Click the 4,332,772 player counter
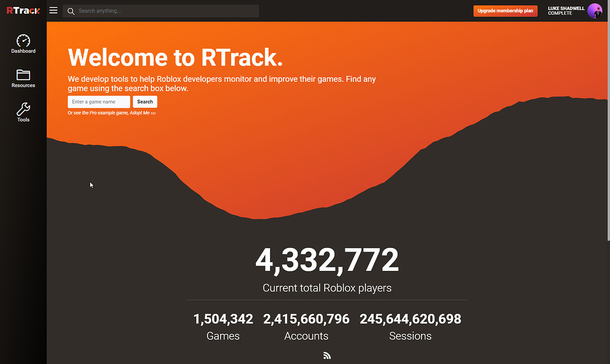610x364 pixels. [x=327, y=259]
